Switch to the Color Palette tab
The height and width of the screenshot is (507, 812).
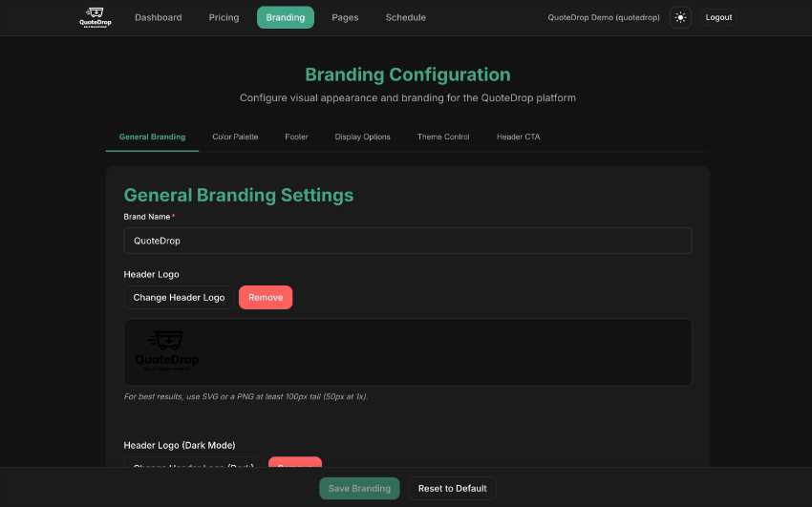(x=235, y=137)
